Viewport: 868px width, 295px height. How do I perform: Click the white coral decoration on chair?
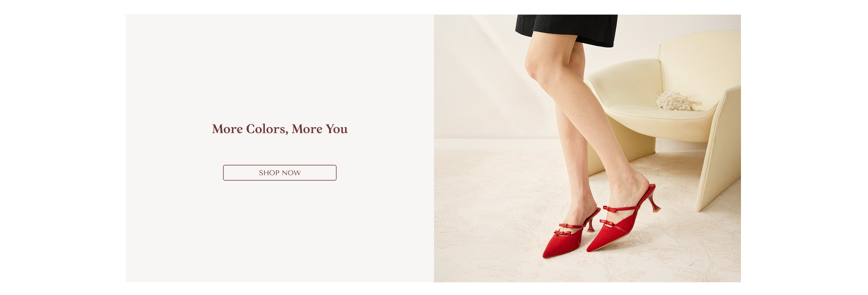coord(676,102)
